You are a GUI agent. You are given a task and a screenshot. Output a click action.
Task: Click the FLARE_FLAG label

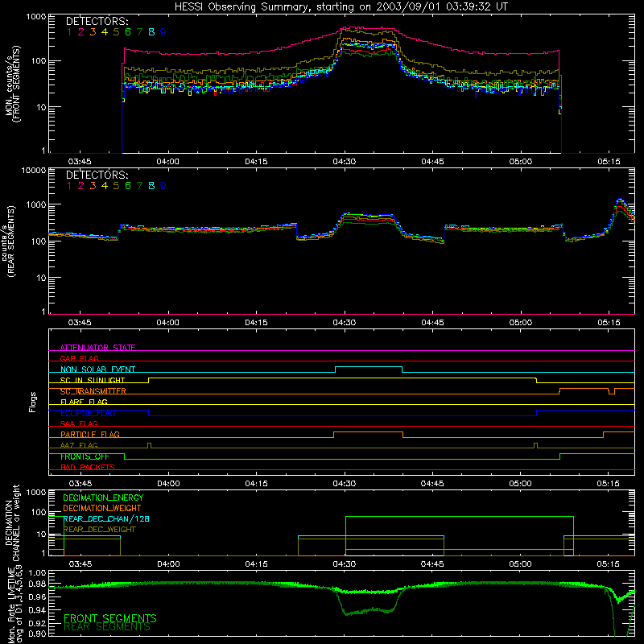click(84, 402)
